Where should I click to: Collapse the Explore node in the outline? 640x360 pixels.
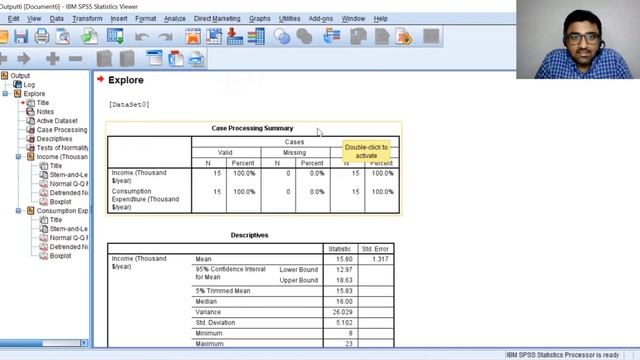(5, 93)
